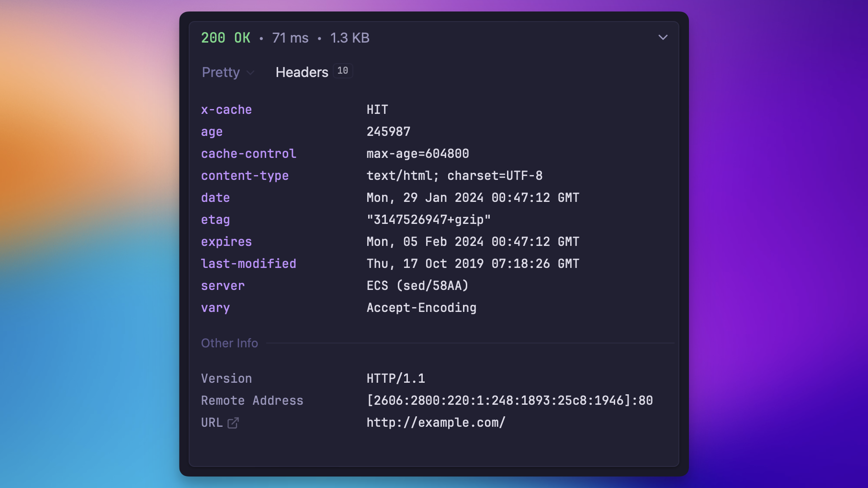Open the Pretty view dropdown arrow

click(x=250, y=73)
